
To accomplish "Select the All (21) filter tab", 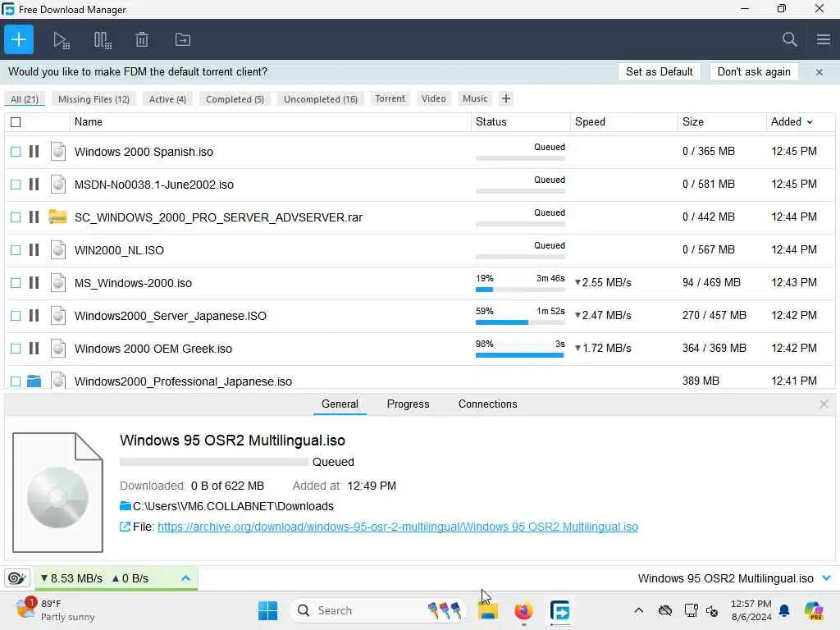I will point(25,99).
